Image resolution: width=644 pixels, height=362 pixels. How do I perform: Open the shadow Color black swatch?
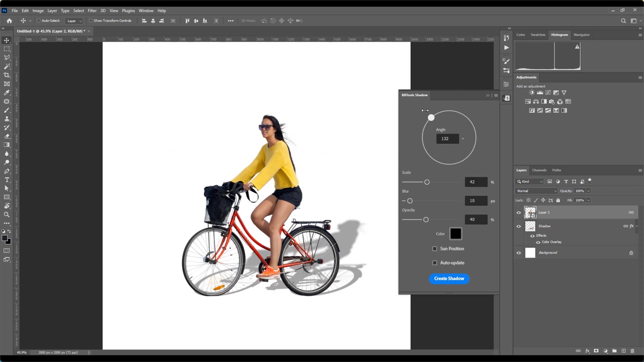(x=455, y=234)
